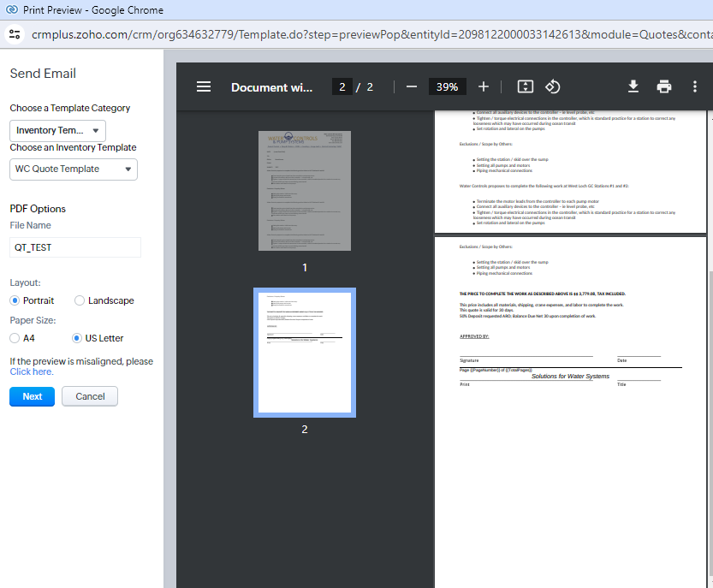Click the Cancel button
The image size is (713, 588).
(x=90, y=396)
